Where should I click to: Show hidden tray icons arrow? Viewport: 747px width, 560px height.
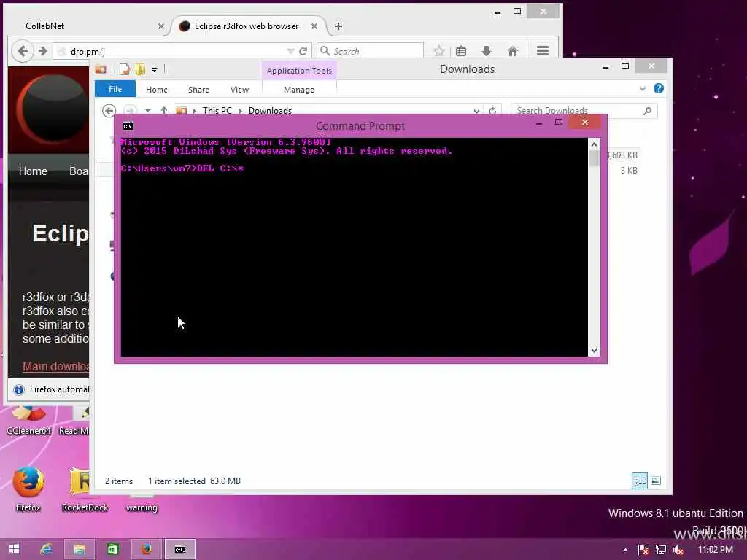625,550
